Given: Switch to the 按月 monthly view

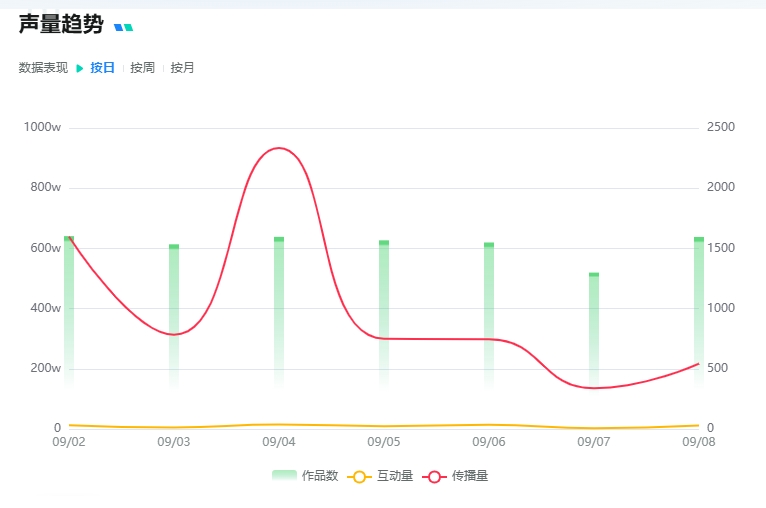Looking at the screenshot, I should click(182, 68).
